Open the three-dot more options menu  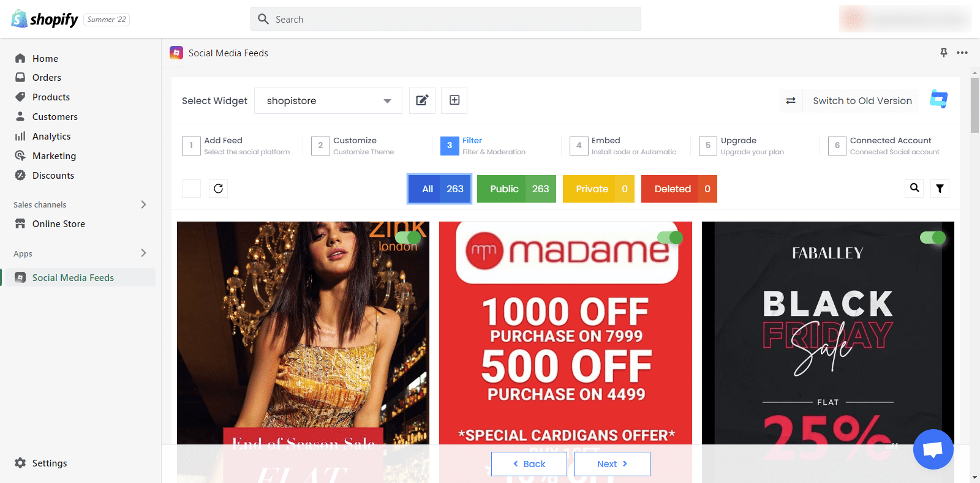[x=962, y=53]
